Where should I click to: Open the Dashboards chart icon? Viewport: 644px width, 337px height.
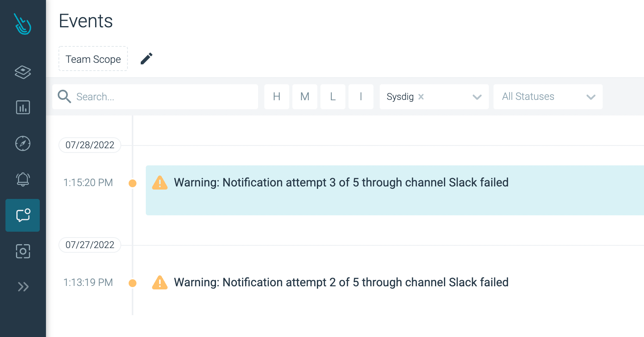tap(23, 107)
